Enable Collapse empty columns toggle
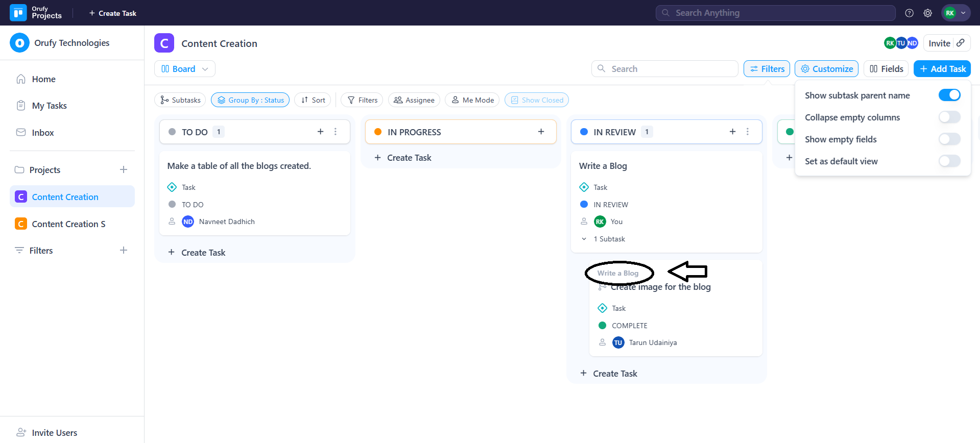The image size is (980, 443). [x=949, y=117]
